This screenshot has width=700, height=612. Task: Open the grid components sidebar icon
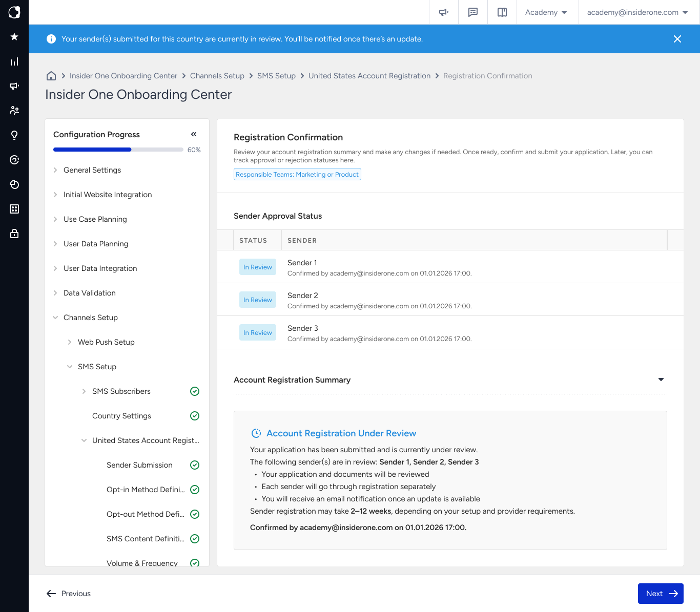tap(14, 209)
